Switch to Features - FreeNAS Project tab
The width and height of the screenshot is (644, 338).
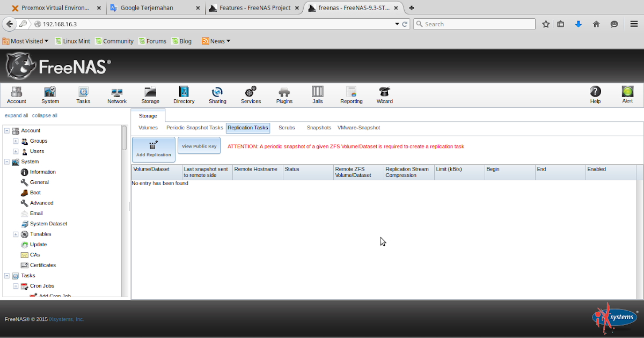click(x=255, y=8)
